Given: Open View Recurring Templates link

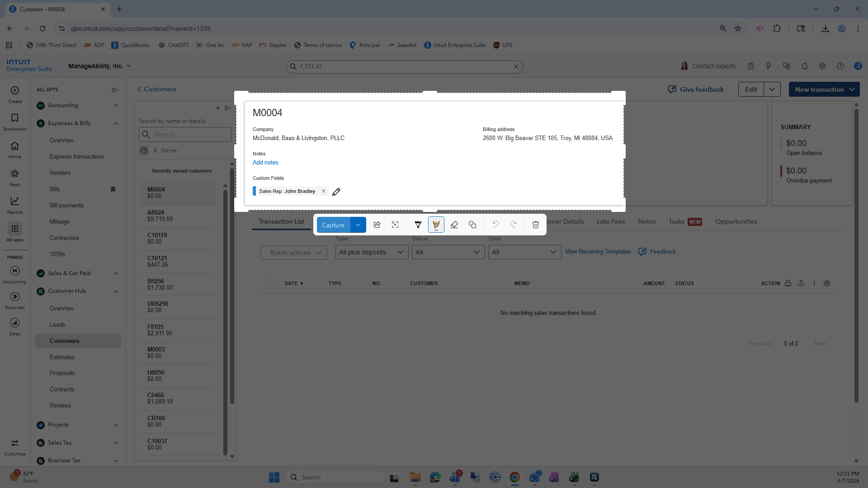Looking at the screenshot, I should pos(598,252).
